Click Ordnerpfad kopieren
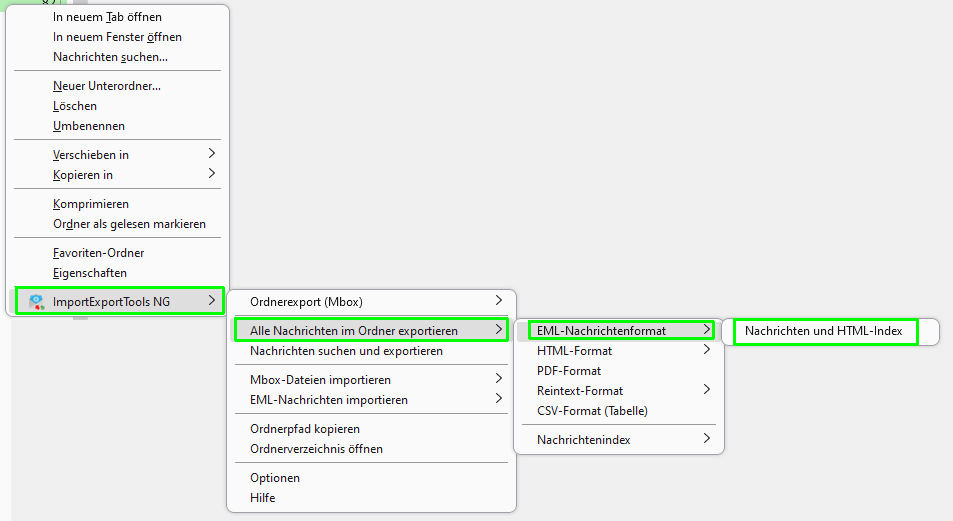953x521 pixels. 305,429
